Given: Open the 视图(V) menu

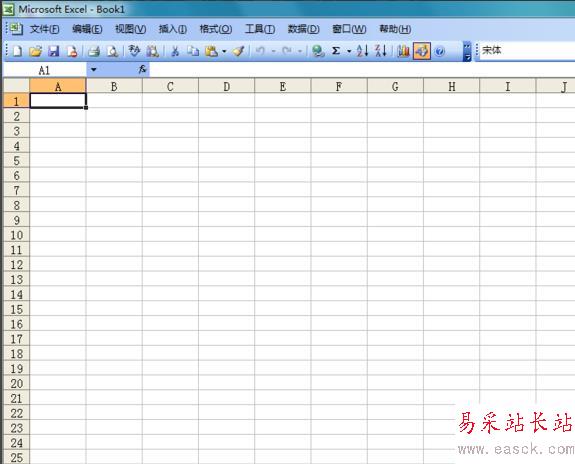Looking at the screenshot, I should click(130, 29).
